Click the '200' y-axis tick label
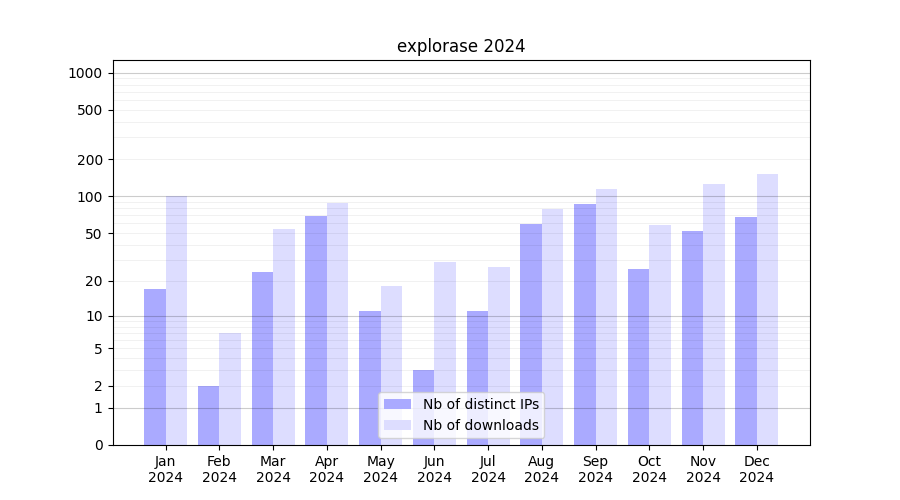900x500 pixels. coord(91,160)
